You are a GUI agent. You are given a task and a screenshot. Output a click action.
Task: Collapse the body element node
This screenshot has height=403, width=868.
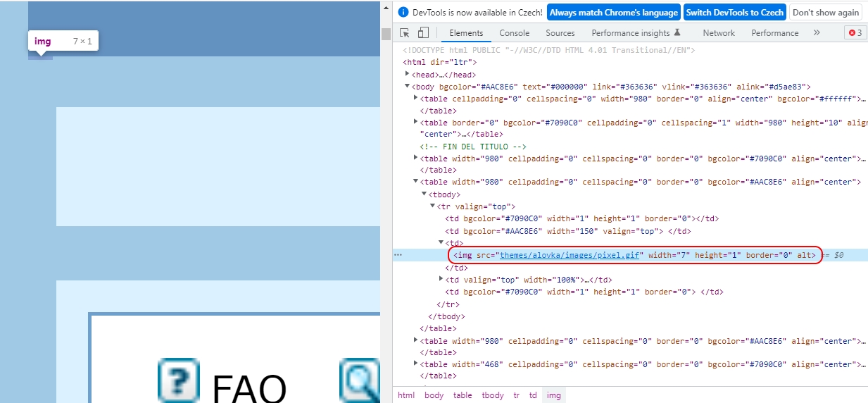(x=408, y=86)
